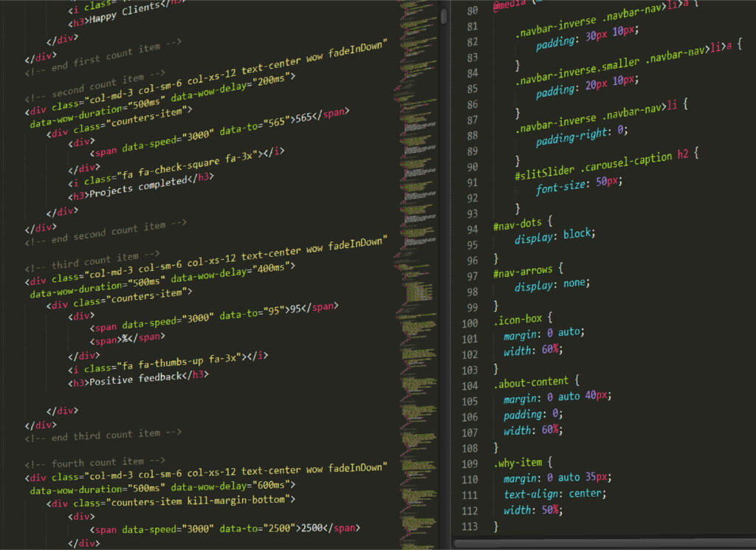Click the span line with data-to="2500"

[x=224, y=529]
